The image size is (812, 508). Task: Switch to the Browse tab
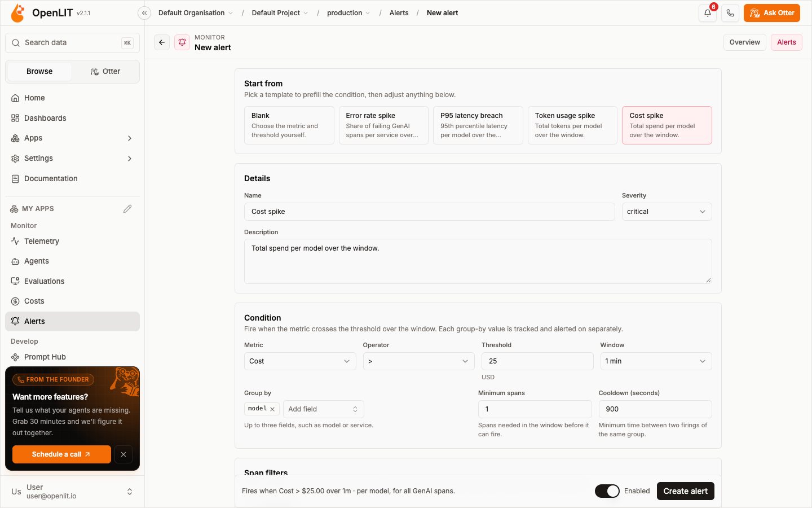(39, 72)
